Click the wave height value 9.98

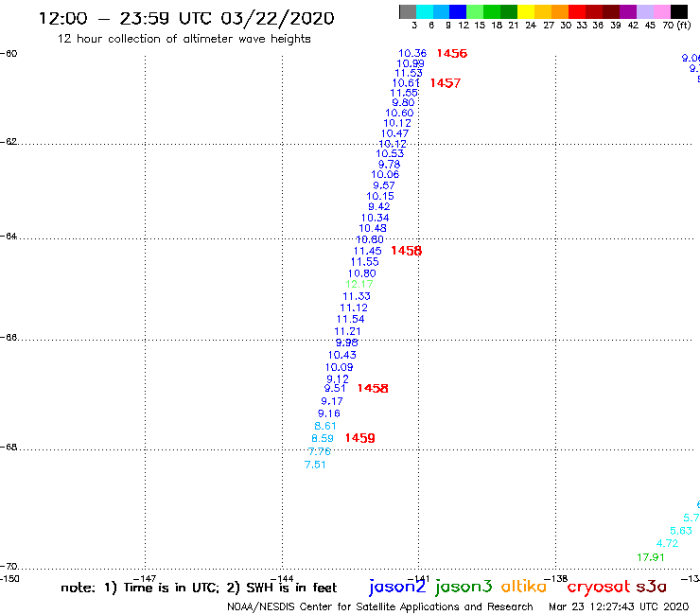[347, 343]
